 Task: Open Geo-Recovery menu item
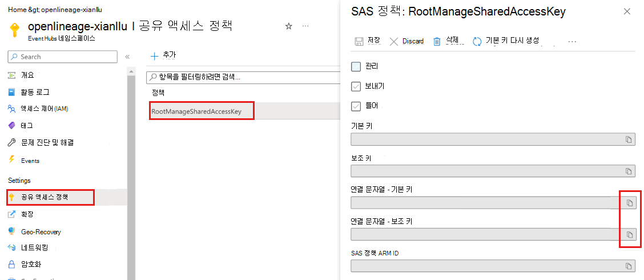(x=41, y=232)
